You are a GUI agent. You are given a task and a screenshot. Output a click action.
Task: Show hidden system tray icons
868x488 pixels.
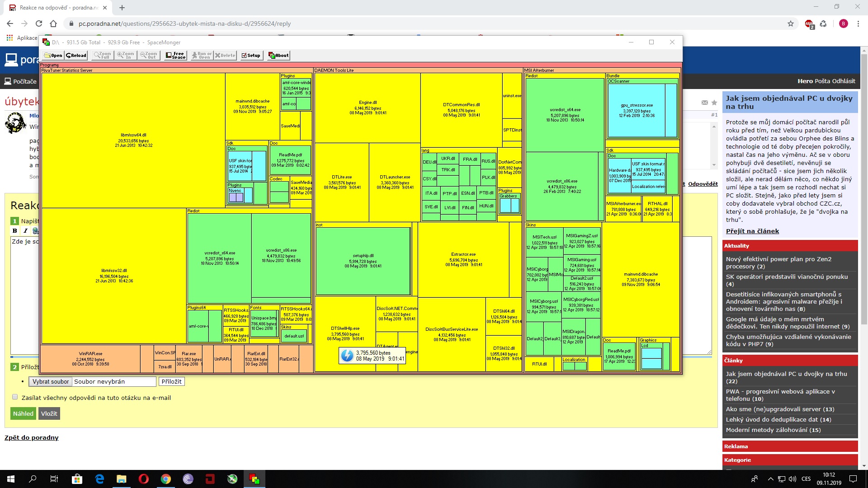point(770,479)
